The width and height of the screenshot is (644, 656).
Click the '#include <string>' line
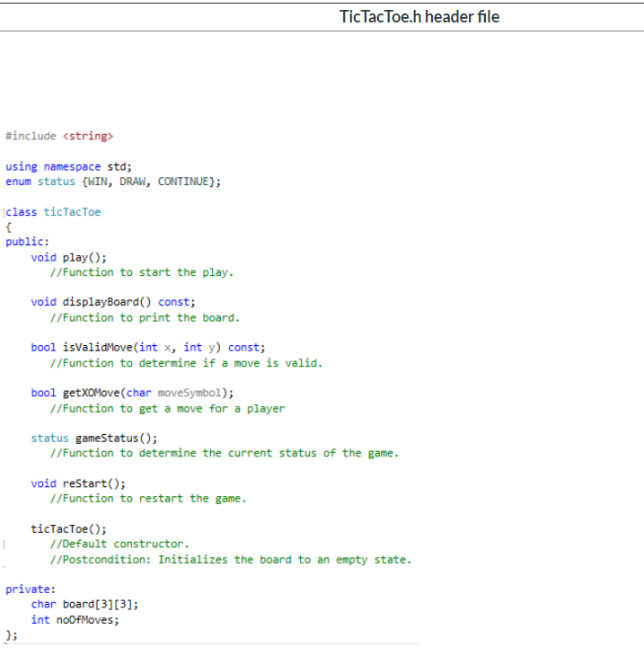59,136
